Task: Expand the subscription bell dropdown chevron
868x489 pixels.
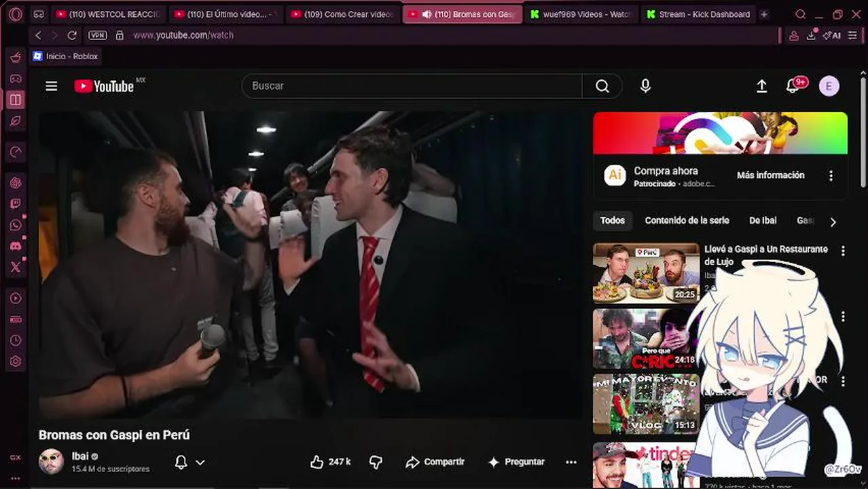Action: point(200,463)
